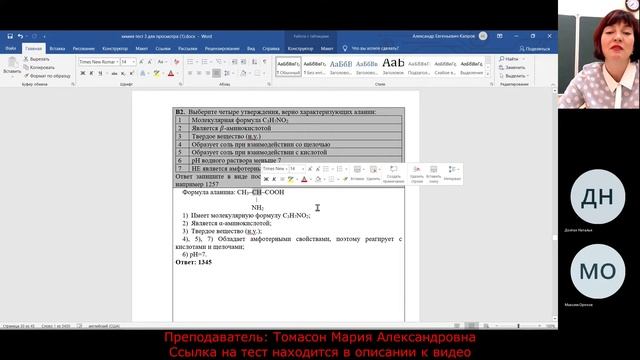Click the vertical scrollbar of the document
This screenshot has height=360, width=640.
(555, 204)
